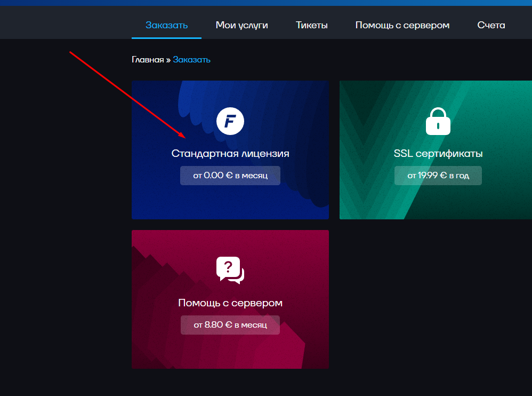Open Помощь с сервером from the top menu

[402, 25]
